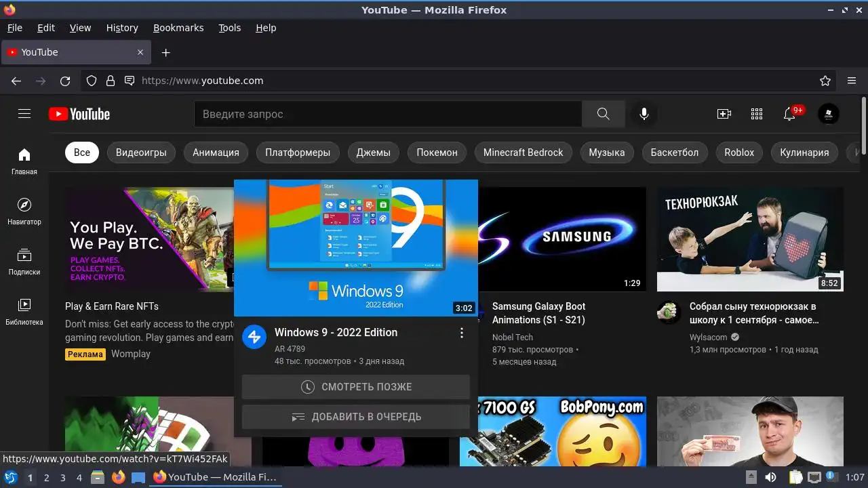Open Wylsacom channel name link
The width and height of the screenshot is (868, 488).
tap(708, 337)
